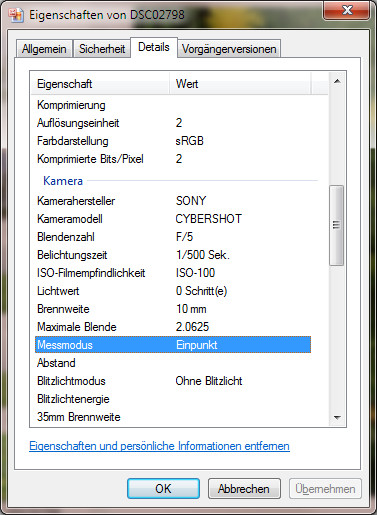Image resolution: width=377 pixels, height=515 pixels.
Task: Click the scroll down arrow of the list
Action: click(x=337, y=417)
